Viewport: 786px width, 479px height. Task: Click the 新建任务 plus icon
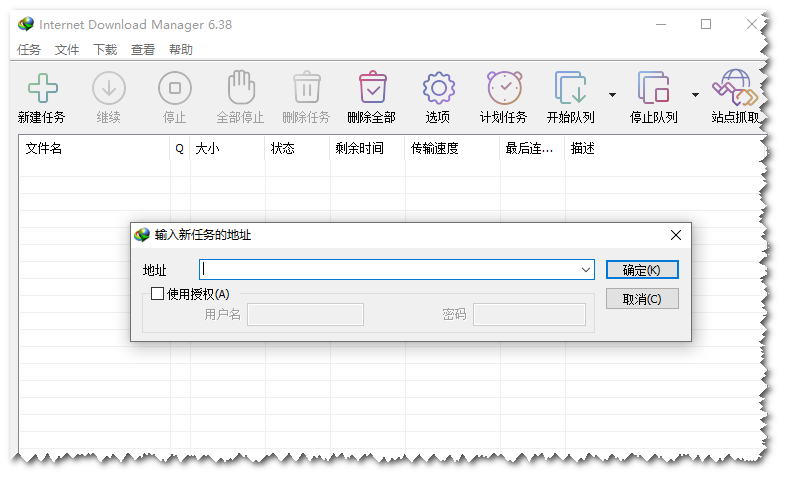point(43,88)
